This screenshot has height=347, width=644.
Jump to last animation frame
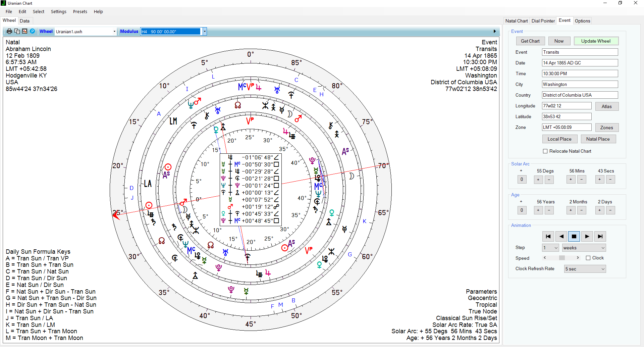point(600,236)
